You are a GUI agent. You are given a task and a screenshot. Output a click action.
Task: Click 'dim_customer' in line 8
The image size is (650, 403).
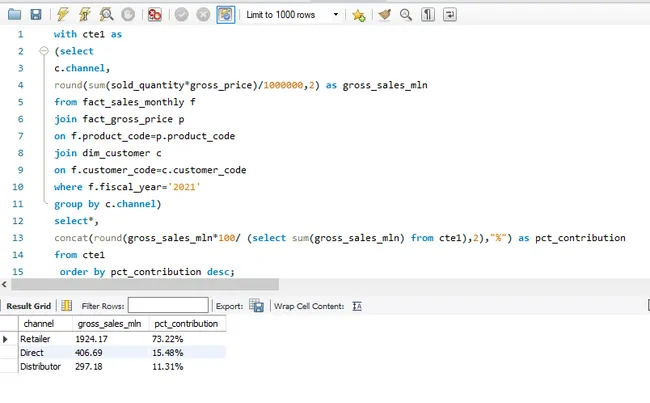(116, 153)
